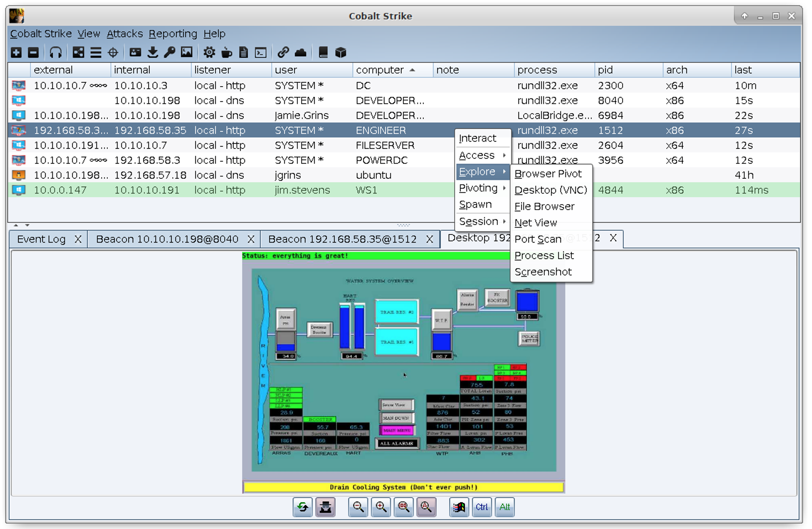Click the headphones listeners icon

55,52
